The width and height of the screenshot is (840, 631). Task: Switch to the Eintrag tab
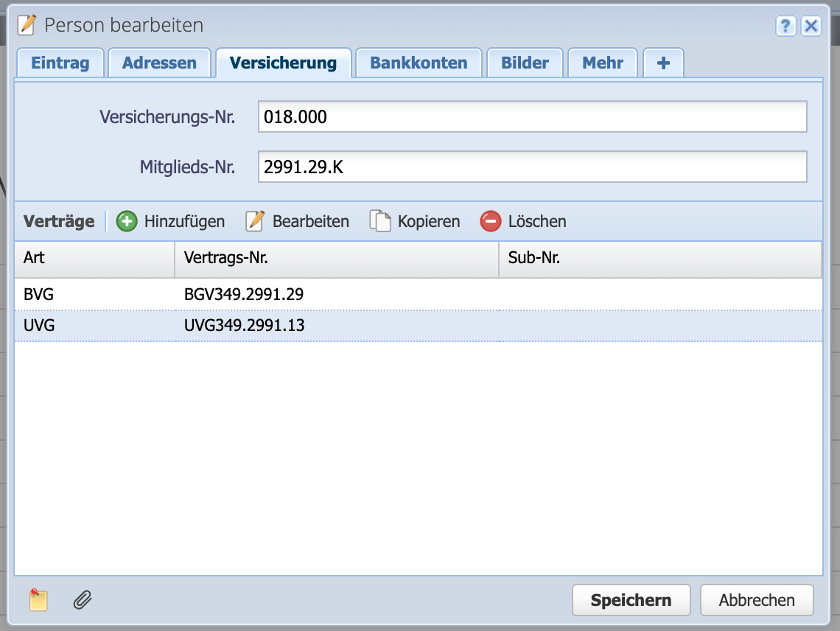60,63
